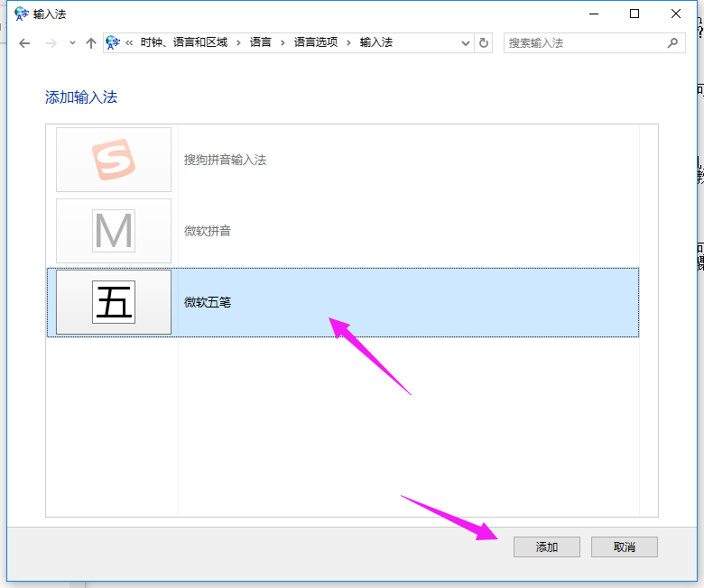Maximize the 输入法 window
This screenshot has width=704, height=588.
tap(635, 14)
